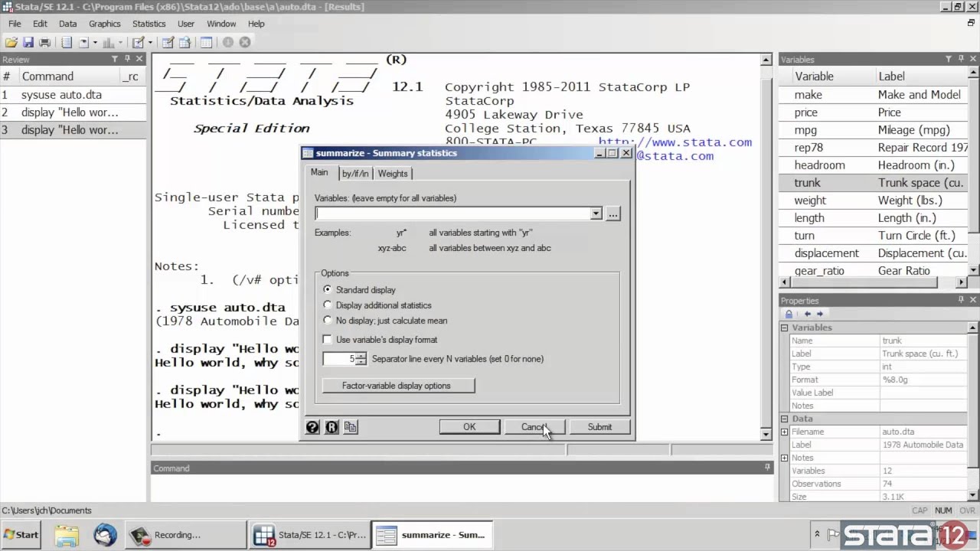The width and height of the screenshot is (980, 551).
Task: Open the Variables combo box dropdown arrow
Action: (596, 214)
